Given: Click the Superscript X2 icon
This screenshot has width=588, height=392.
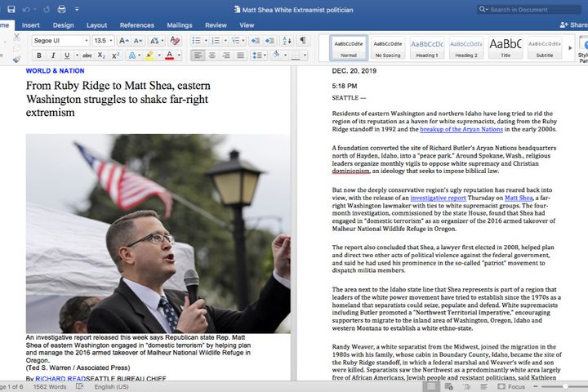Looking at the screenshot, I should pos(115,56).
